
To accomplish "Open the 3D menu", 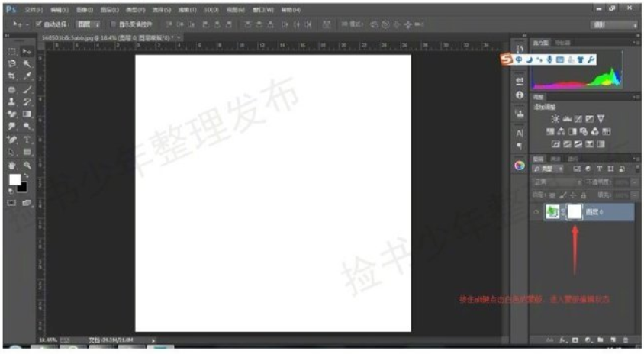I will tap(211, 9).
